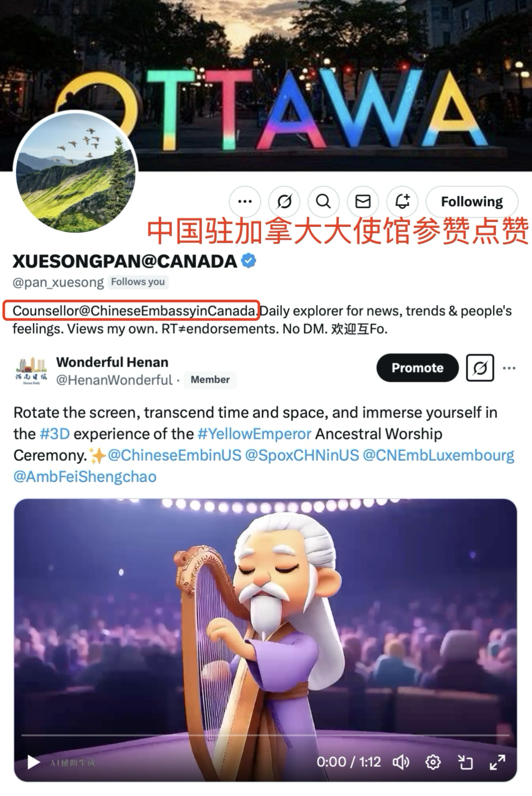This screenshot has height=796, width=532.
Task: Click the Grok icon beside profile options
Action: tap(284, 202)
